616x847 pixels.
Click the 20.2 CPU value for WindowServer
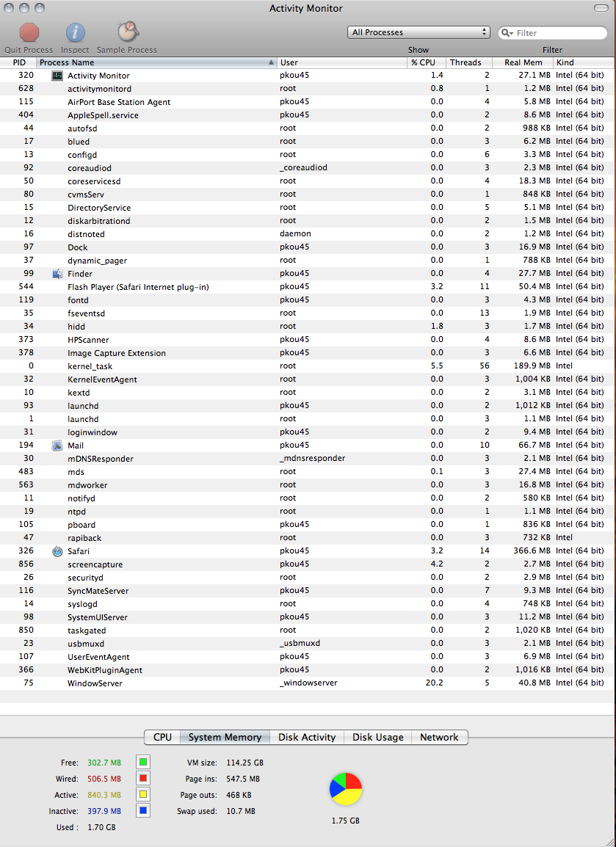pyautogui.click(x=435, y=683)
